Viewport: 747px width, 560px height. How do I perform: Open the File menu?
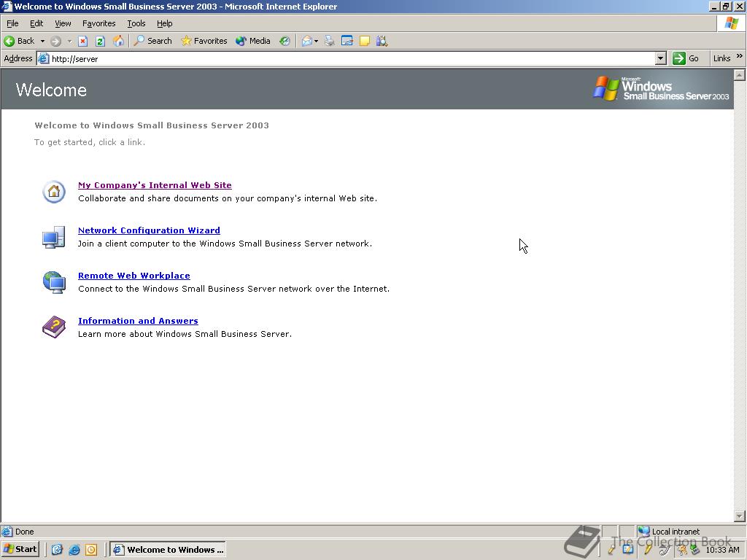(x=12, y=23)
